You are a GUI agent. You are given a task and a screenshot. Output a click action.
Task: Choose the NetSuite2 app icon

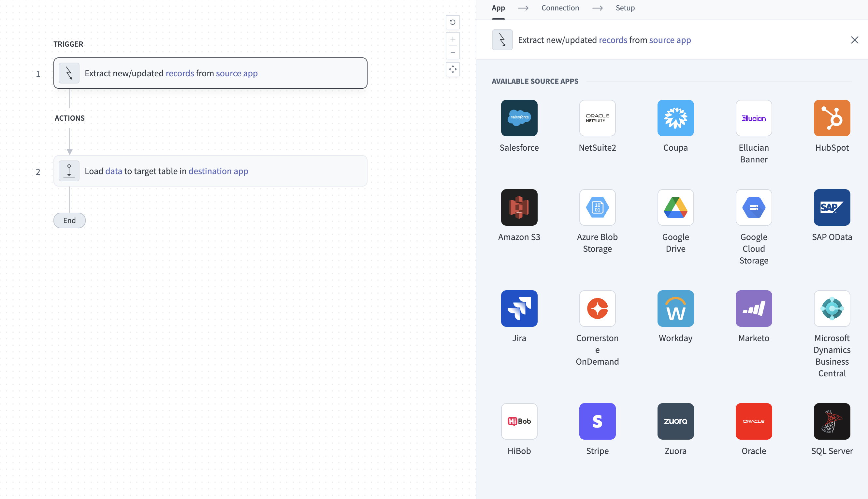point(597,118)
